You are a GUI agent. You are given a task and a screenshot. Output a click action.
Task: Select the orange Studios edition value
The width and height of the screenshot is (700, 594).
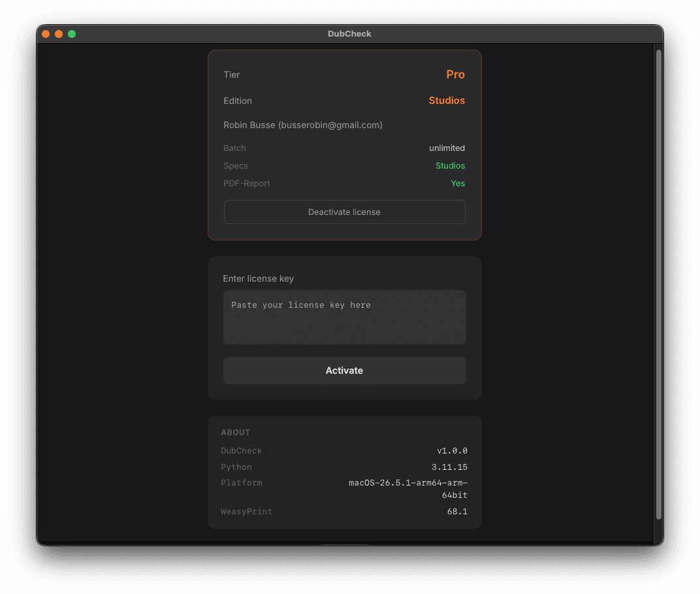[x=447, y=101]
